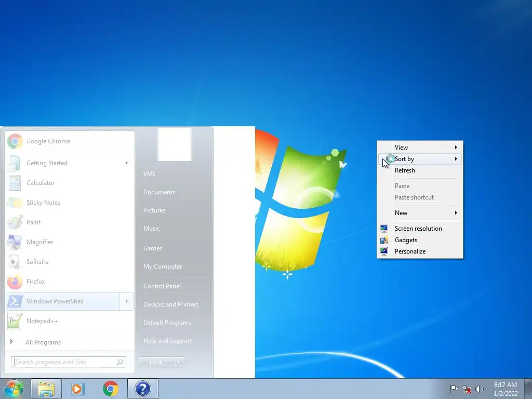The image size is (532, 399).
Task: Open the Magnifier icon
Action: pos(15,242)
